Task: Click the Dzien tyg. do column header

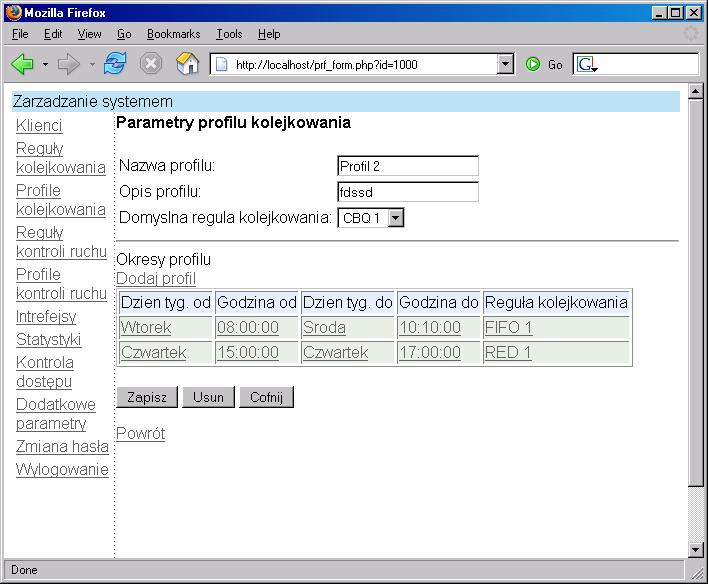Action: [348, 302]
